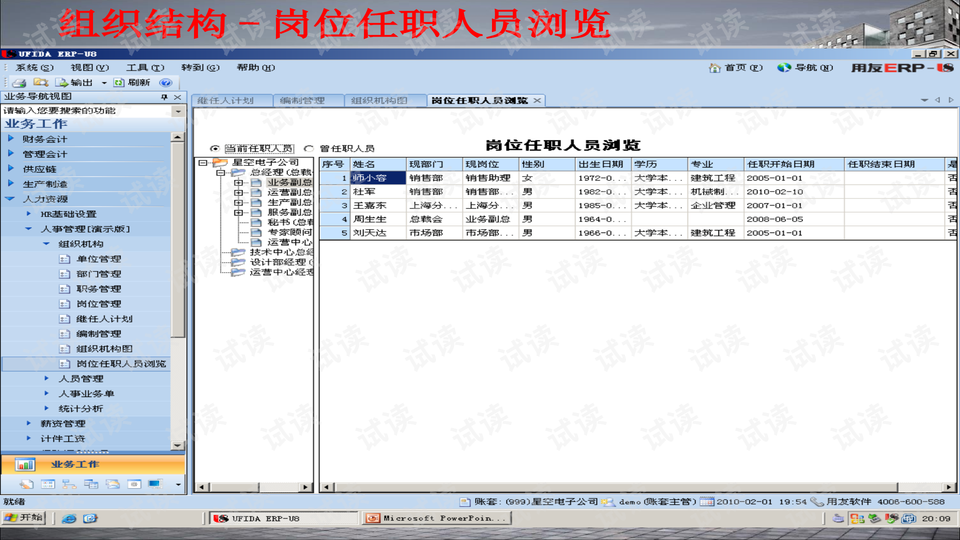Close the 岗位任职人员浏览 tab

tap(537, 100)
